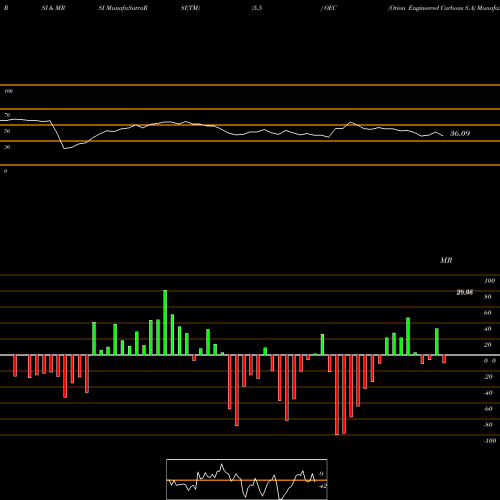Click the -40 label on MR axis
Screen dimensions: 500x500
[488, 393]
